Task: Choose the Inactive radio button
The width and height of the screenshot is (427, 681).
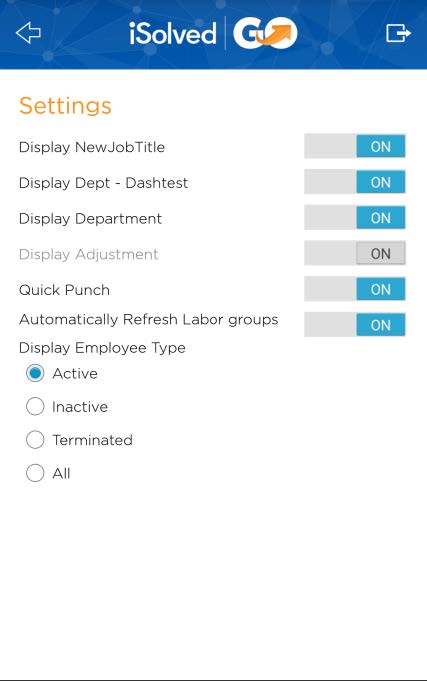Action: (x=35, y=407)
